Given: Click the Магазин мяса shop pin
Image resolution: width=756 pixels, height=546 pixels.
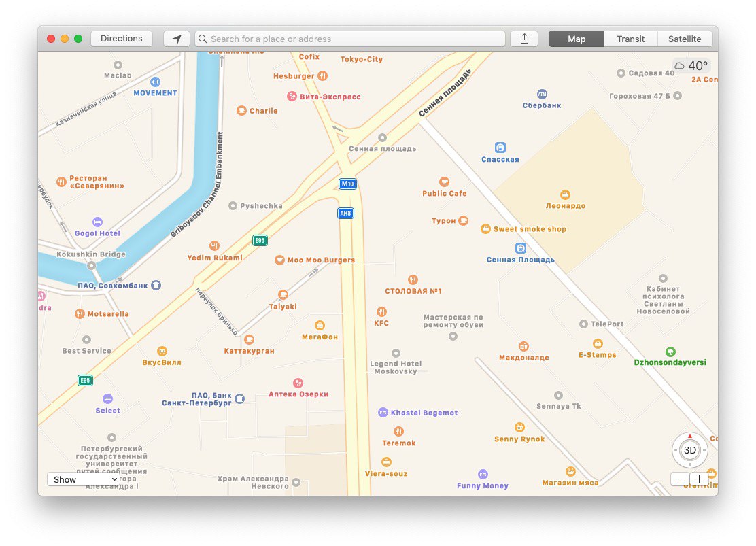Looking at the screenshot, I should tap(570, 471).
